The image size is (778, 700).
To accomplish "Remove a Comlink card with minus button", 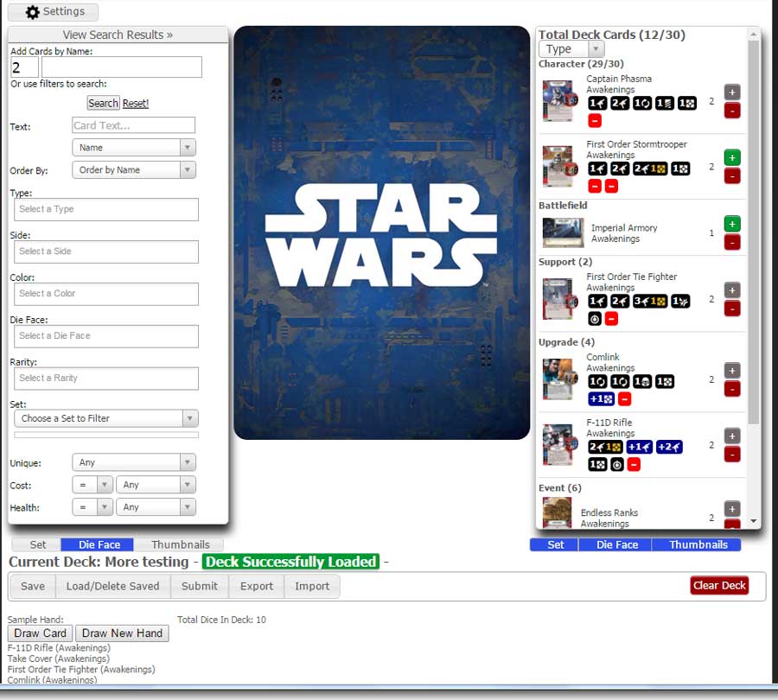I will (x=732, y=389).
